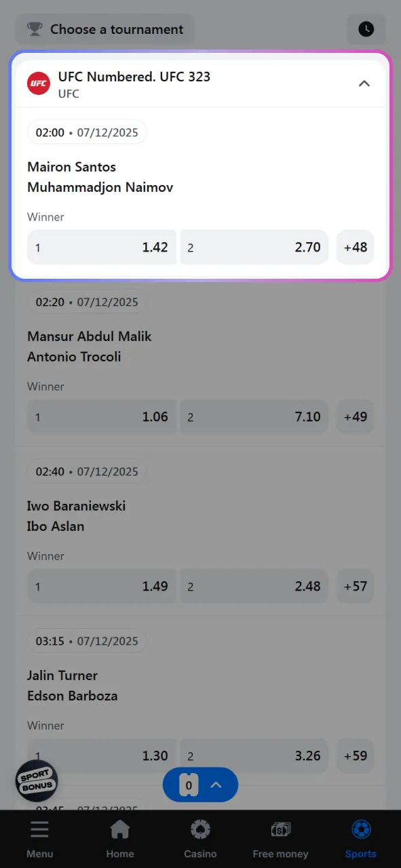Show +57 markets for Baraniewski vs Aslan
Image resolution: width=401 pixels, height=868 pixels.
pyautogui.click(x=355, y=586)
